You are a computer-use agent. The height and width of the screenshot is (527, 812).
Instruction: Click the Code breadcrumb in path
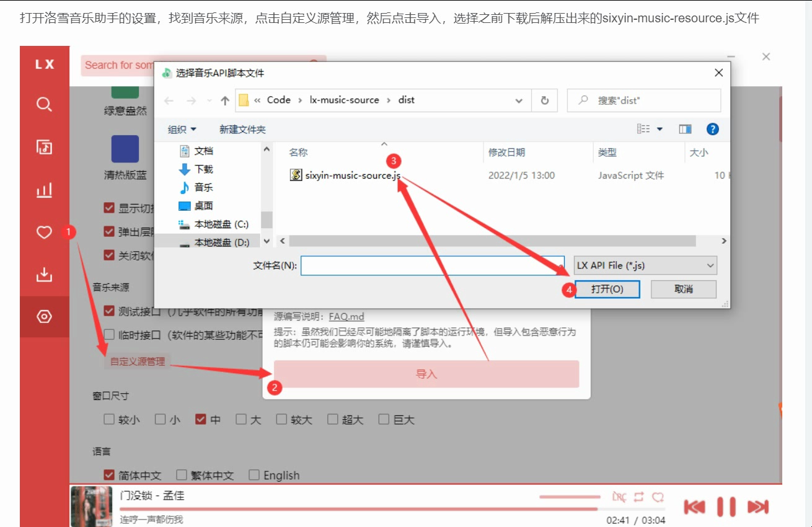click(278, 100)
